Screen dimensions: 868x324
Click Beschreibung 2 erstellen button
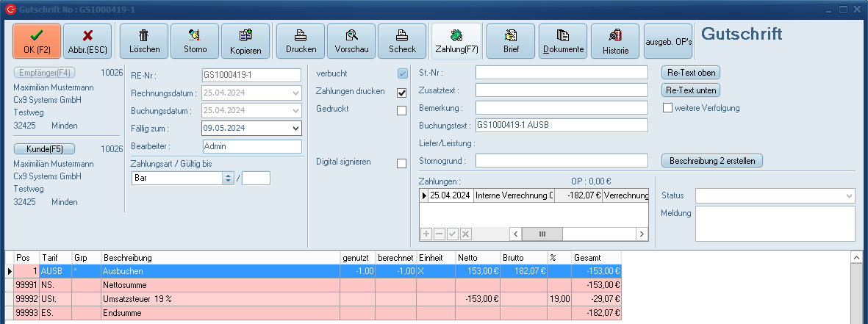coord(712,160)
